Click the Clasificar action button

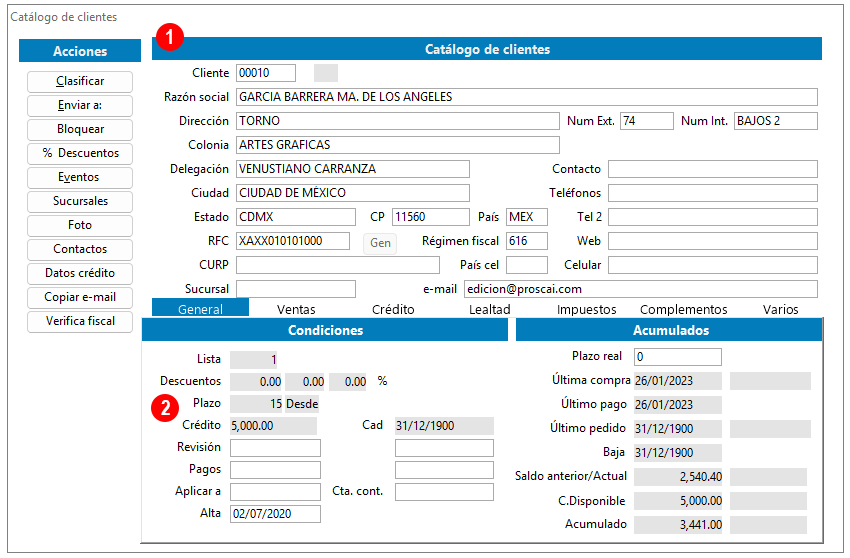click(x=80, y=81)
